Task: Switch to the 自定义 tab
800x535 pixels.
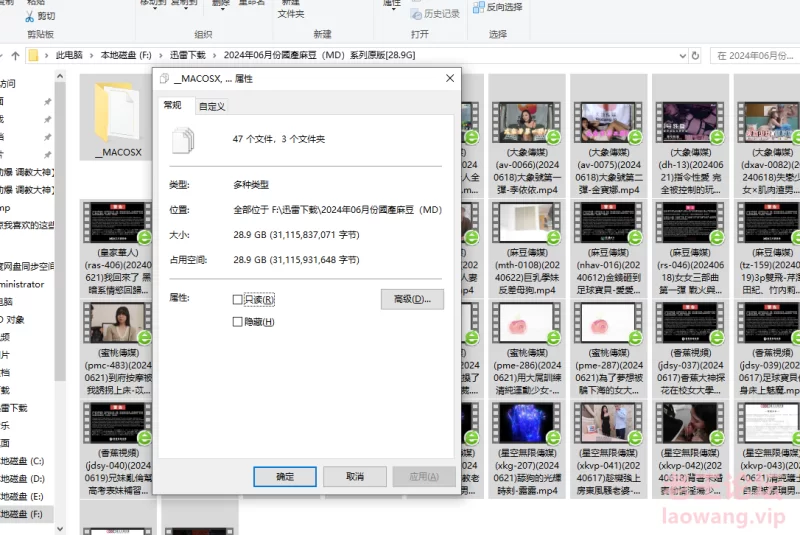Action: tap(212, 107)
